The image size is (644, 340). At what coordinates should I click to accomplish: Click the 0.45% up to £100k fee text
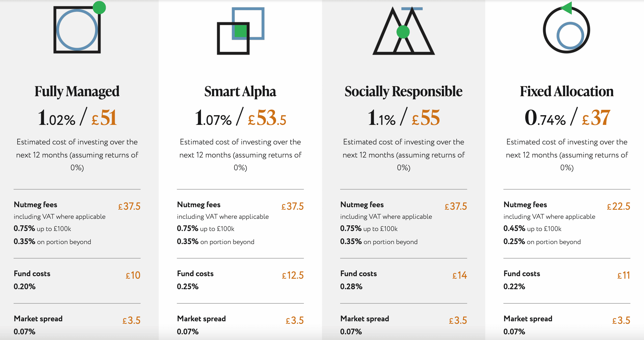[x=532, y=228]
